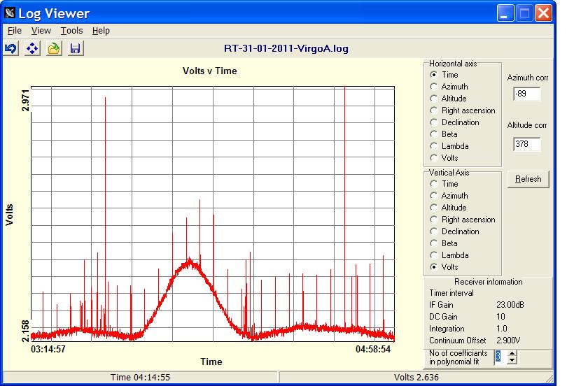The width and height of the screenshot is (588, 386).
Task: Click the maximum value label 2.971
Action: (25, 100)
